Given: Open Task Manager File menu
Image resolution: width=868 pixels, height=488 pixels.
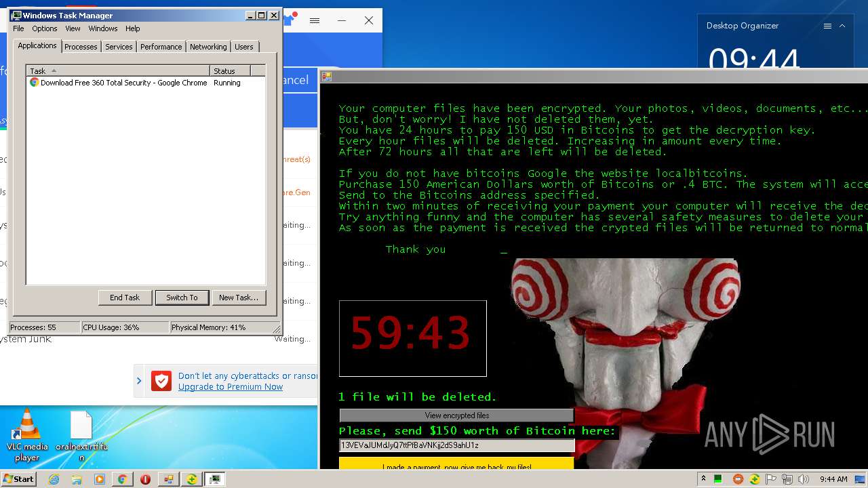Looking at the screenshot, I should [x=18, y=28].
